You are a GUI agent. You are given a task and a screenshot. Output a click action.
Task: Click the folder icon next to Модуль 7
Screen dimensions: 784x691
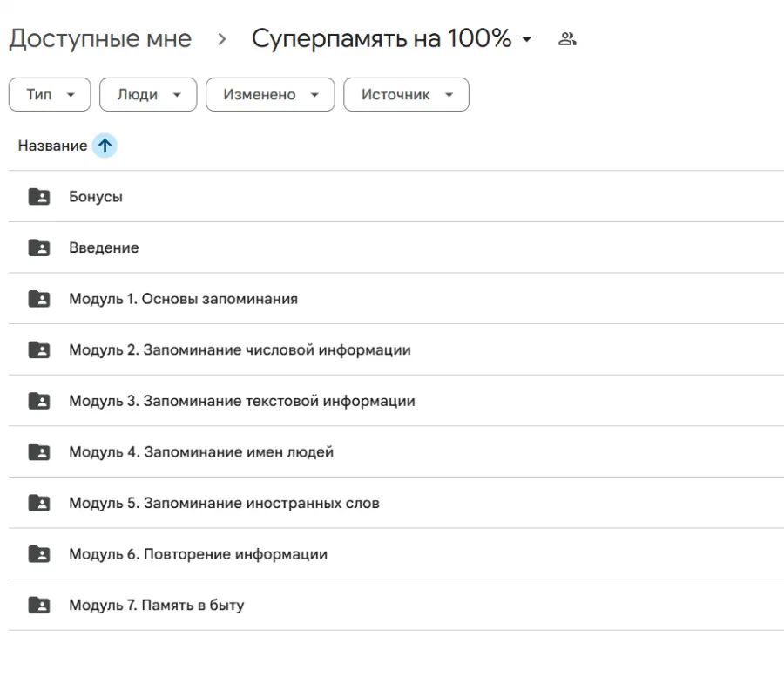[39, 605]
